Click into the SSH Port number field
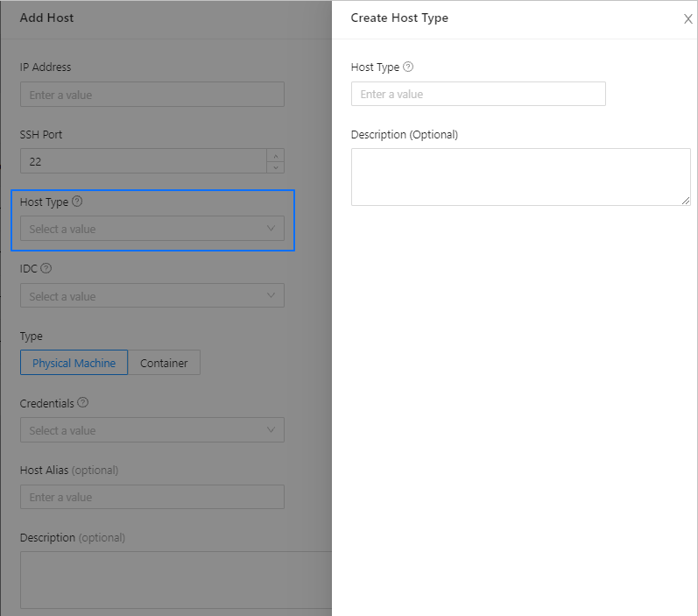 143,161
